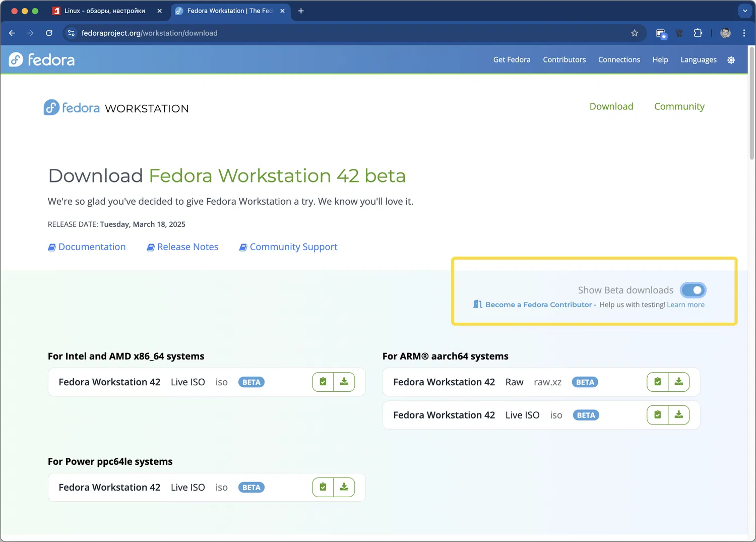Click the page vertical scrollbar

click(752, 103)
